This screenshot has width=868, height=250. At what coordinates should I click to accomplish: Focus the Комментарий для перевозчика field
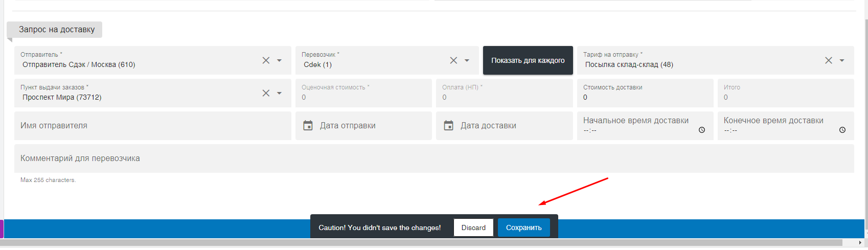434,158
